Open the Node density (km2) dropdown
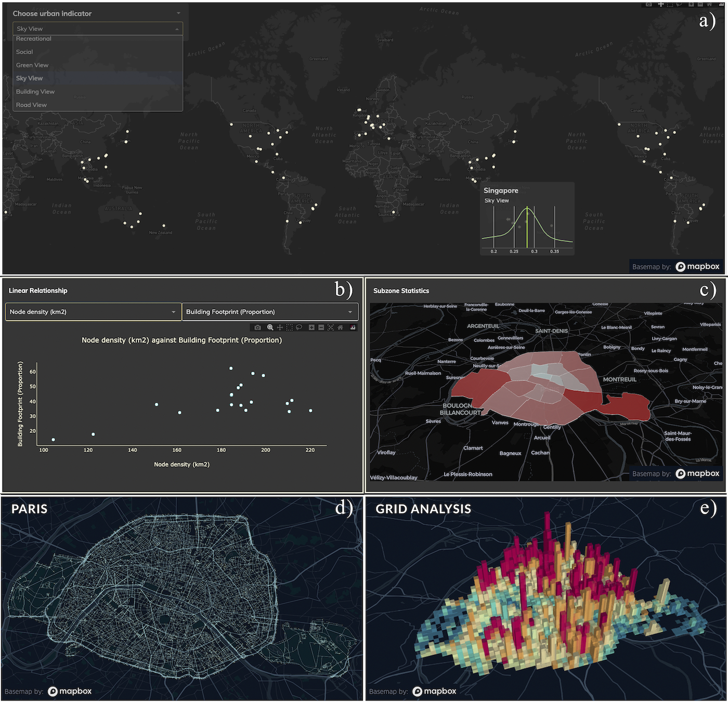 (93, 312)
